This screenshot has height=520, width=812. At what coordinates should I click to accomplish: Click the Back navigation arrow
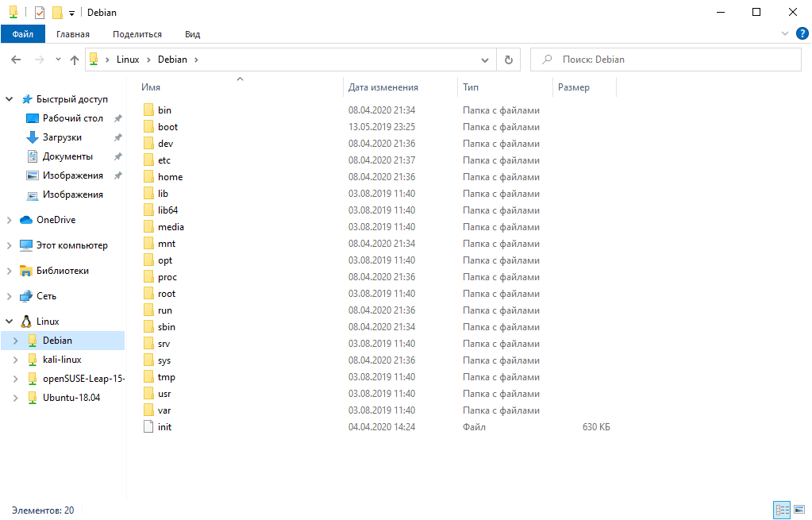tap(16, 60)
